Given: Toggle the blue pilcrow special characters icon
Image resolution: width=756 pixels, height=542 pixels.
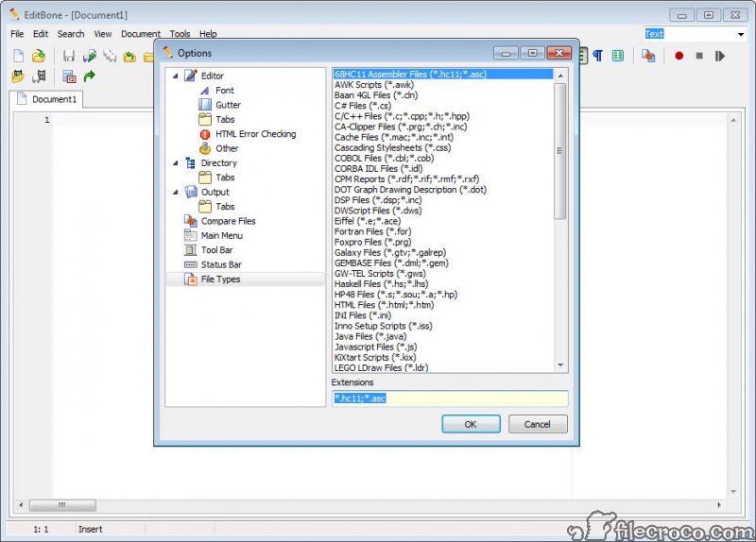Looking at the screenshot, I should 598,56.
